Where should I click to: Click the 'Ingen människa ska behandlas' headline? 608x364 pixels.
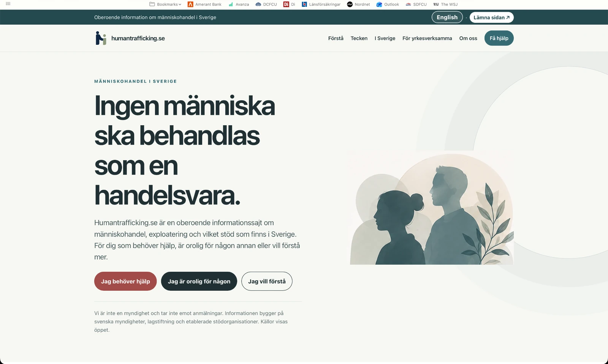(184, 150)
